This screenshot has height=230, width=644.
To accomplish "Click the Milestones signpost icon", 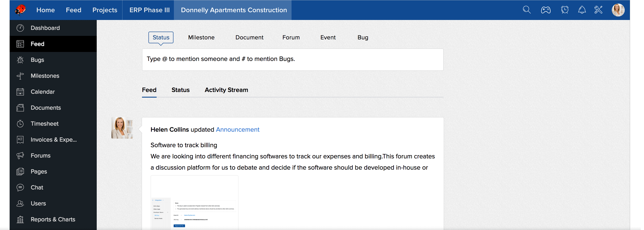I will coord(20,76).
